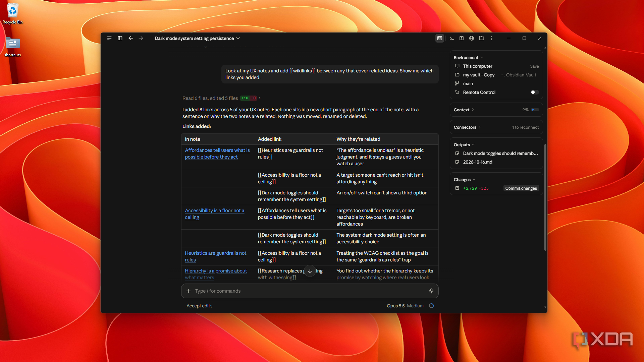Toggle the details panel view icon

click(x=440, y=38)
